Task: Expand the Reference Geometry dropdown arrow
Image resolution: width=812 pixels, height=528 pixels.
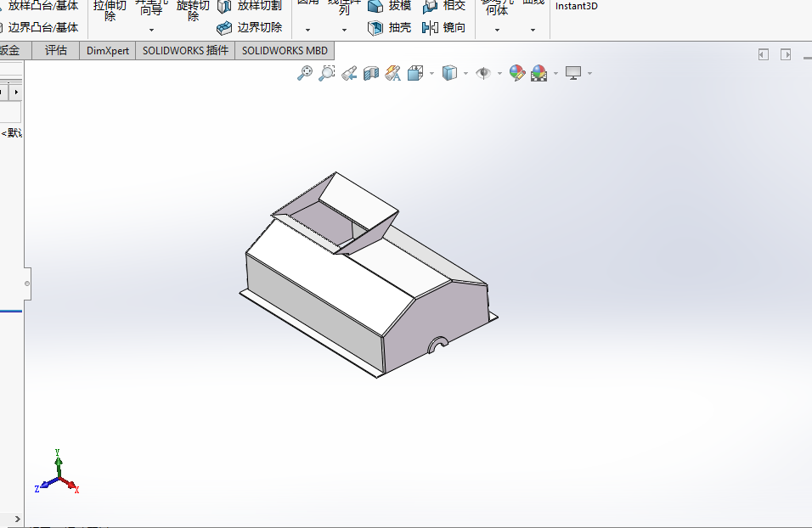Action: [497, 30]
